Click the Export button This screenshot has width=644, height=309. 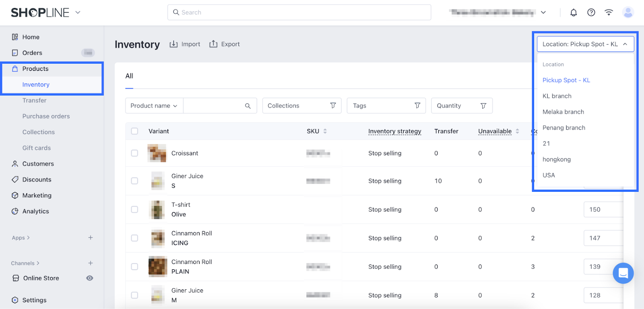click(225, 44)
